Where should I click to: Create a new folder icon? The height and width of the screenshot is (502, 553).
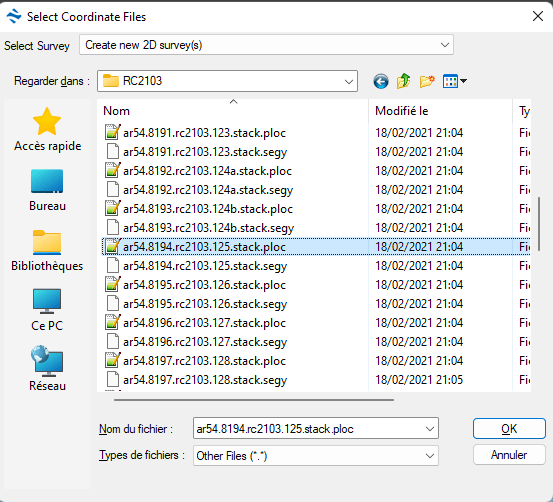pyautogui.click(x=427, y=81)
